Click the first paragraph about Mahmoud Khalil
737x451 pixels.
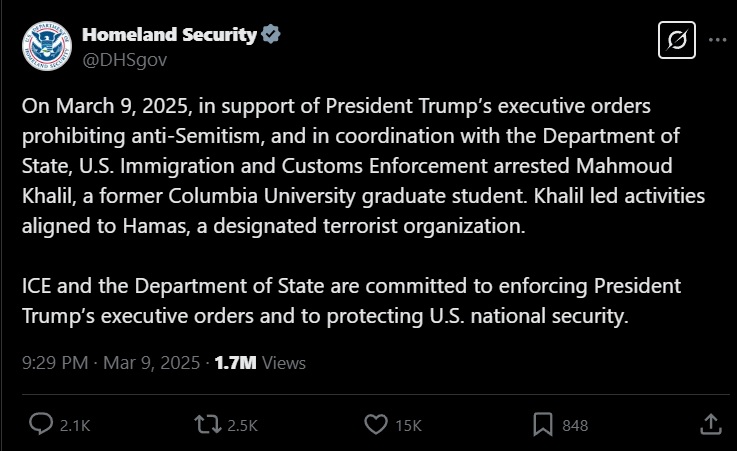(x=363, y=166)
